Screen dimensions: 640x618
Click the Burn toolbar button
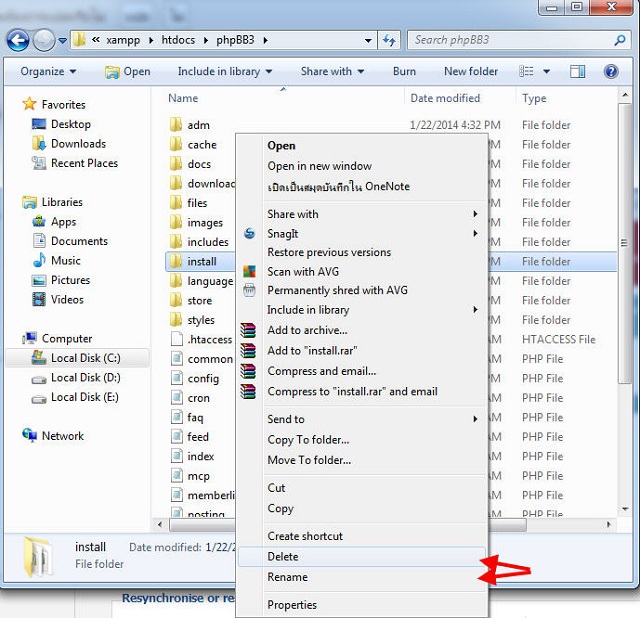click(x=404, y=71)
